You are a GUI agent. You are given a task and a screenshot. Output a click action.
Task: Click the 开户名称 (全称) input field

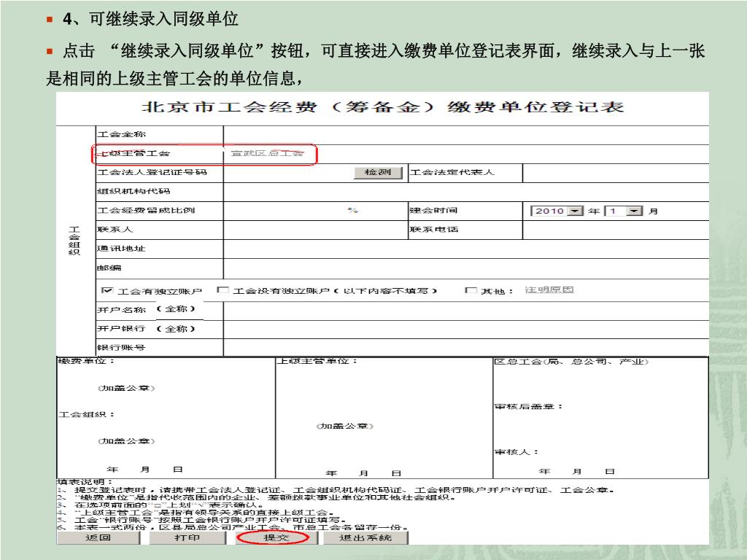[x=466, y=311]
